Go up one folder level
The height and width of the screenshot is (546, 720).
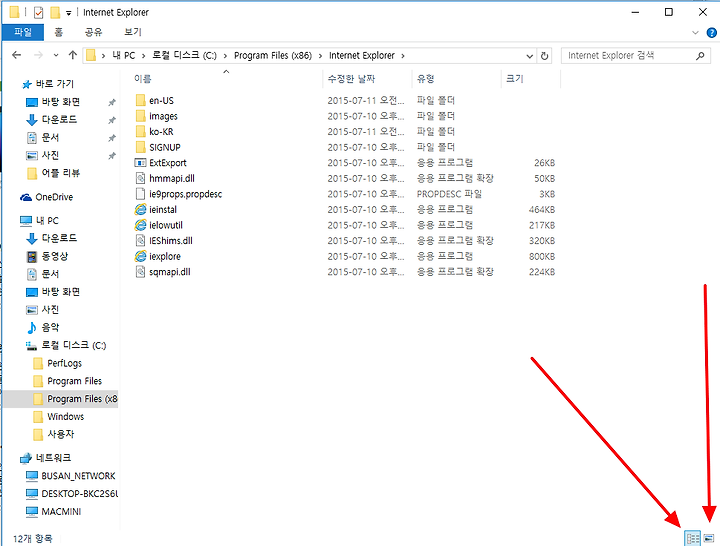[x=72, y=55]
